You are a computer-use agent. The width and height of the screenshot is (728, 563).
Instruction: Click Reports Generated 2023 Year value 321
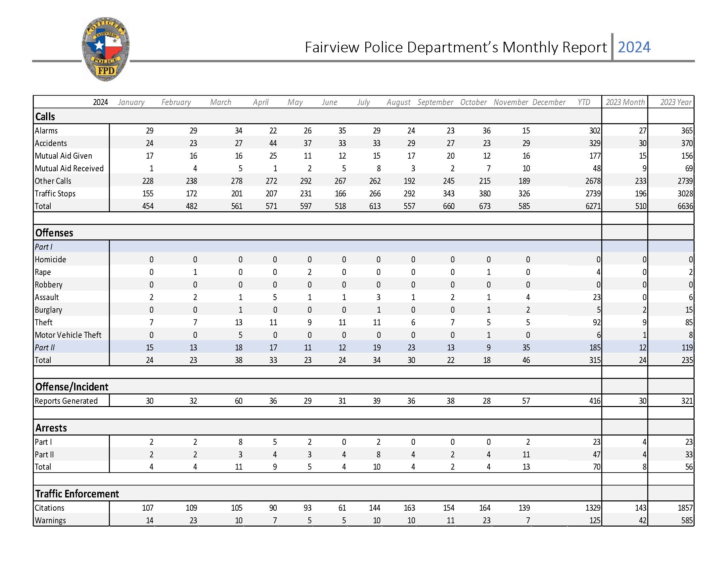click(687, 401)
